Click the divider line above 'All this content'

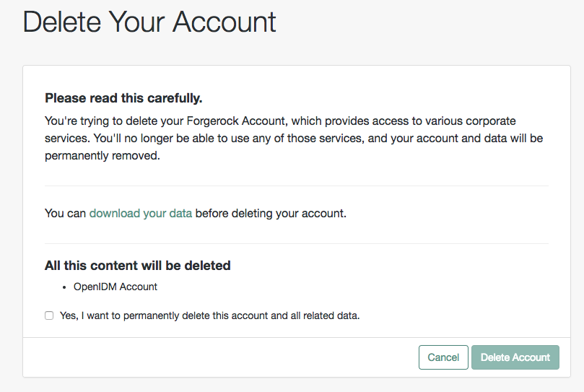(297, 244)
